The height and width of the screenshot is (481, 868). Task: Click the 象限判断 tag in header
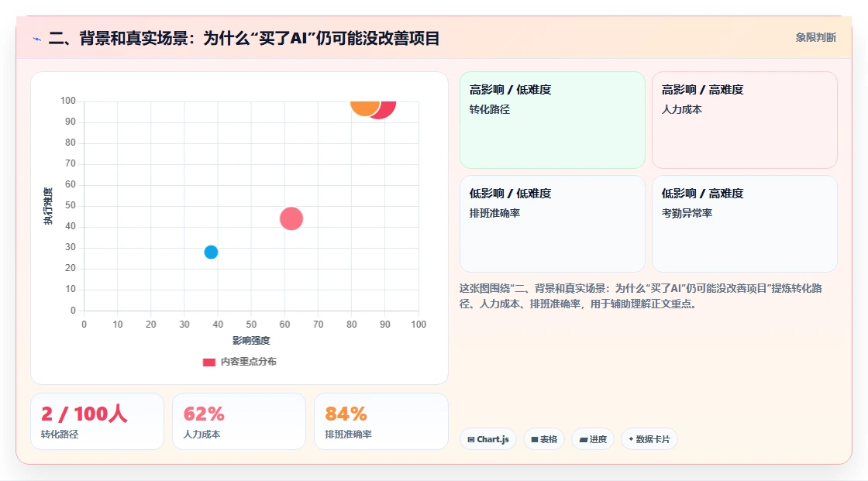point(815,38)
